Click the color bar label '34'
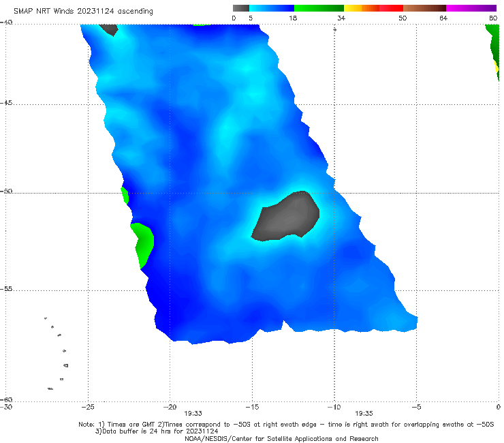The image size is (504, 443). click(x=341, y=18)
